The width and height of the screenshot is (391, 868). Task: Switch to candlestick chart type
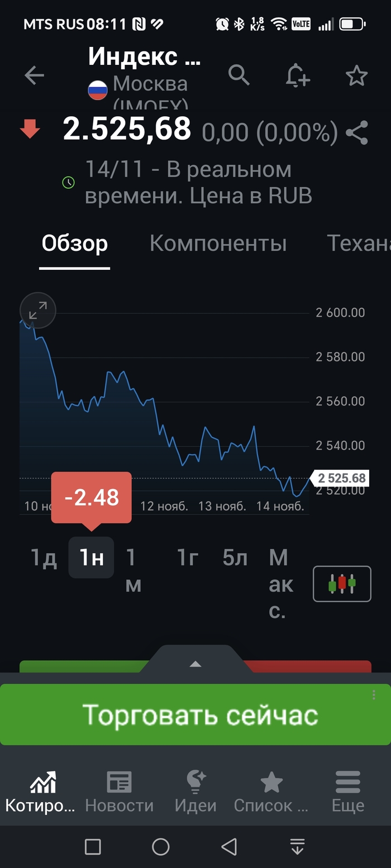tap(342, 584)
